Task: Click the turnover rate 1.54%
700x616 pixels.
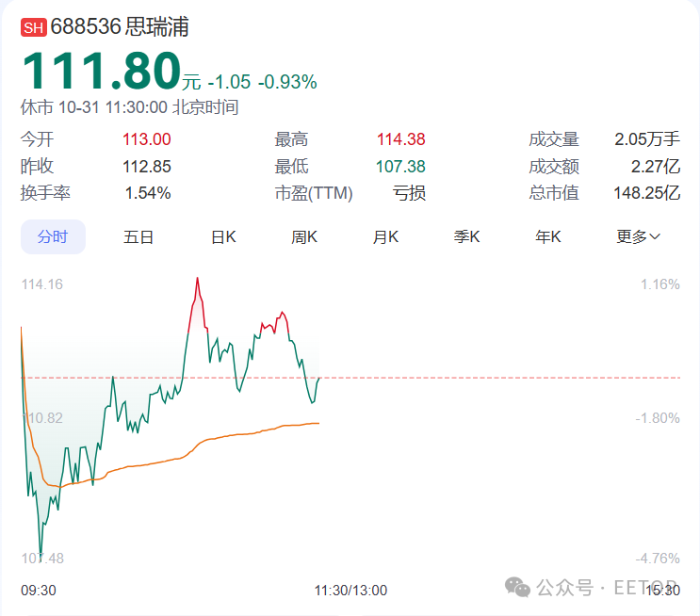Action: (x=148, y=193)
